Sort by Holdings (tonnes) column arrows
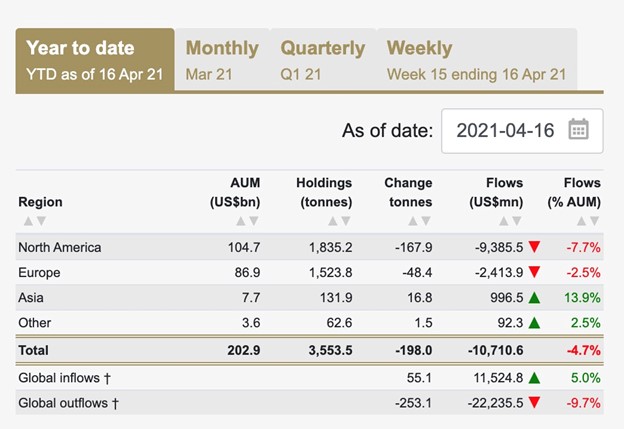This screenshot has height=429, width=624. coord(337,221)
